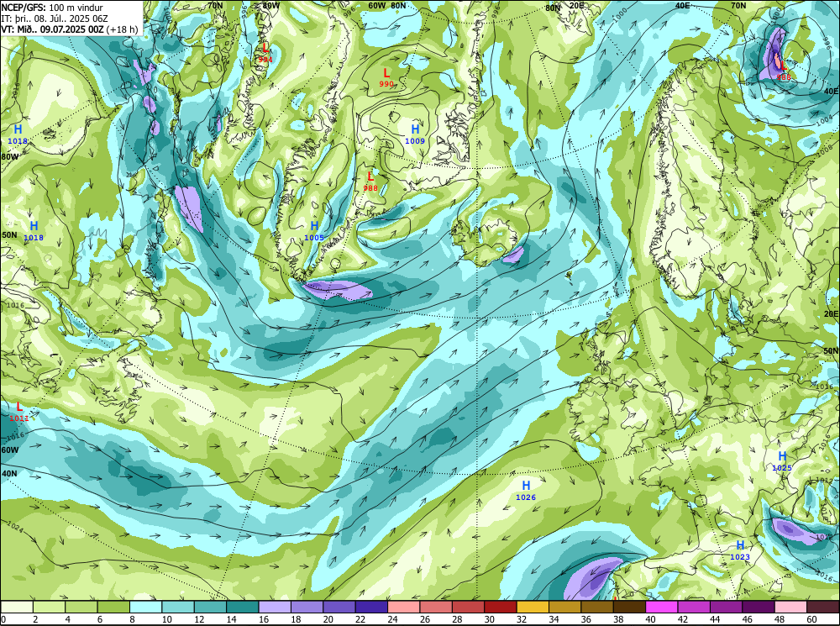Select the dark brown swatch between 38 and 40
This screenshot has width=840, height=626.
click(x=629, y=607)
